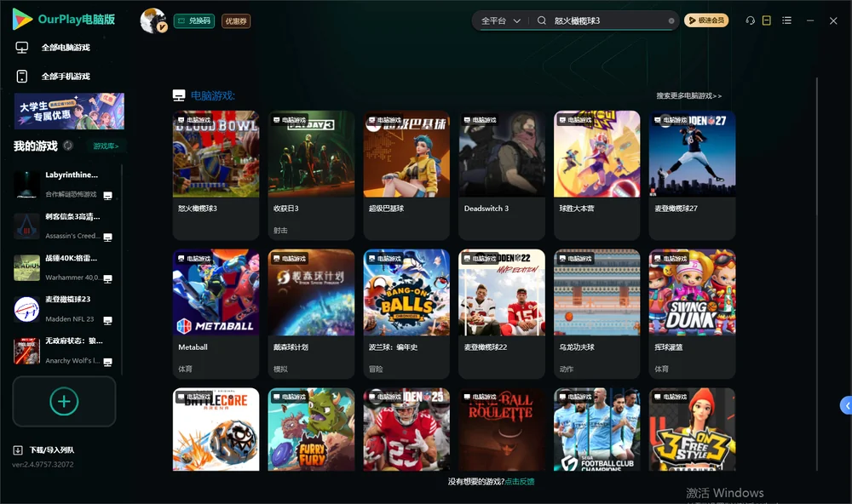Screen dimensions: 852x504
Task: Select 战锤40K:格雷 in my games
Action: point(63,267)
